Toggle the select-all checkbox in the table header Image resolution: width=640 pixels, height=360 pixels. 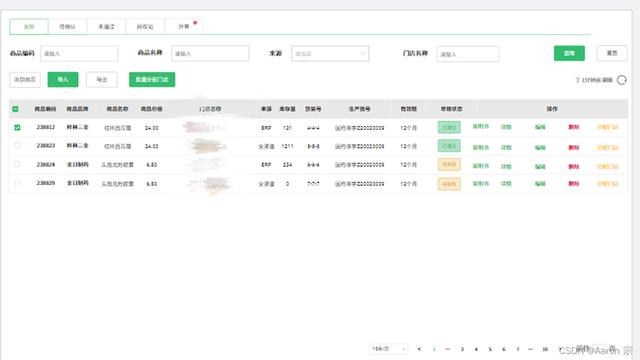(16, 109)
